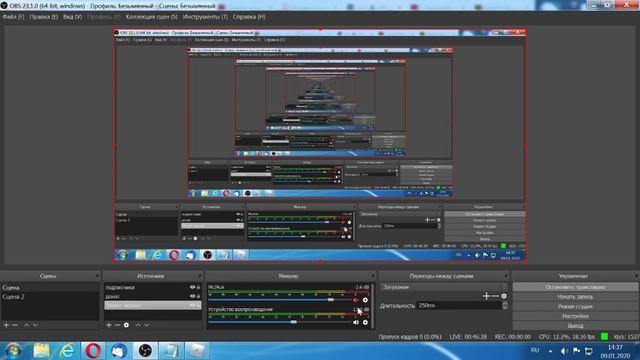Open properties gear of selected source
The image size is (640, 360).
pyautogui.click(x=127, y=325)
